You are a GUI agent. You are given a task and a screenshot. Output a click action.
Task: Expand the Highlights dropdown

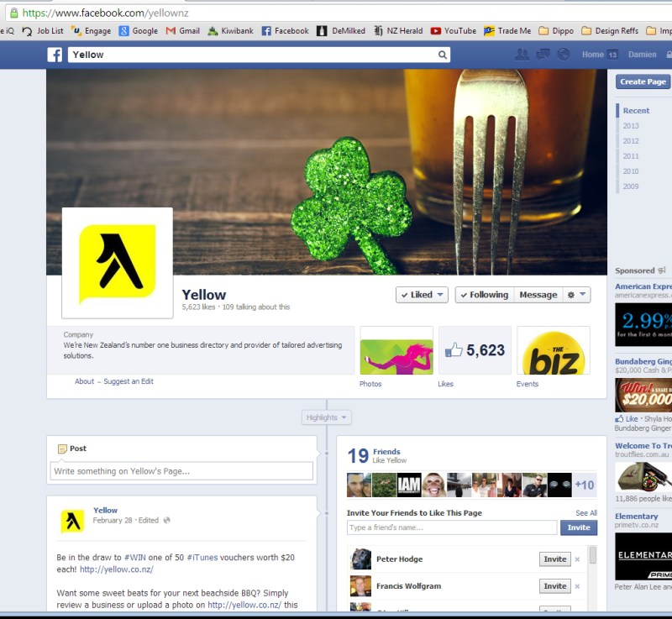(x=327, y=417)
